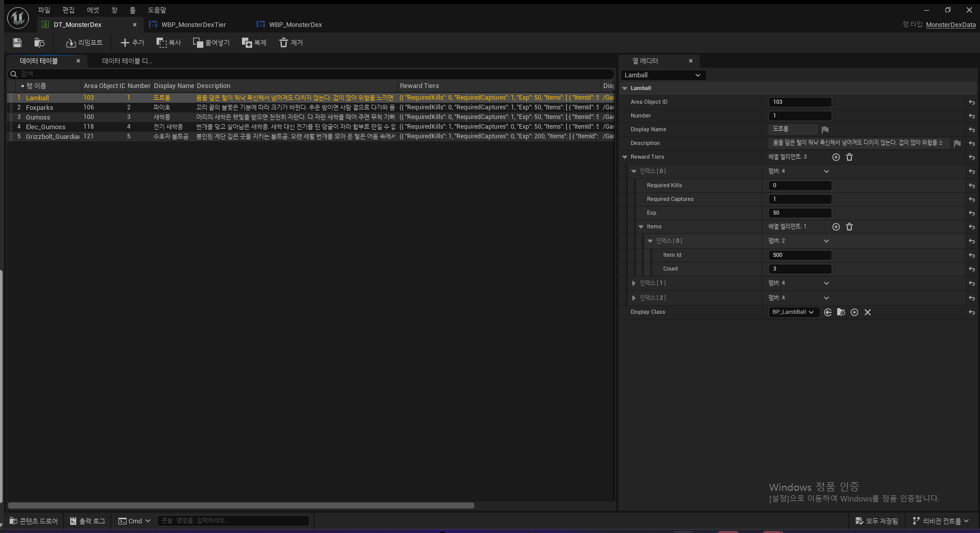980x533 pixels.
Task: Use selected asset arrow for Display Class
Action: pos(828,312)
